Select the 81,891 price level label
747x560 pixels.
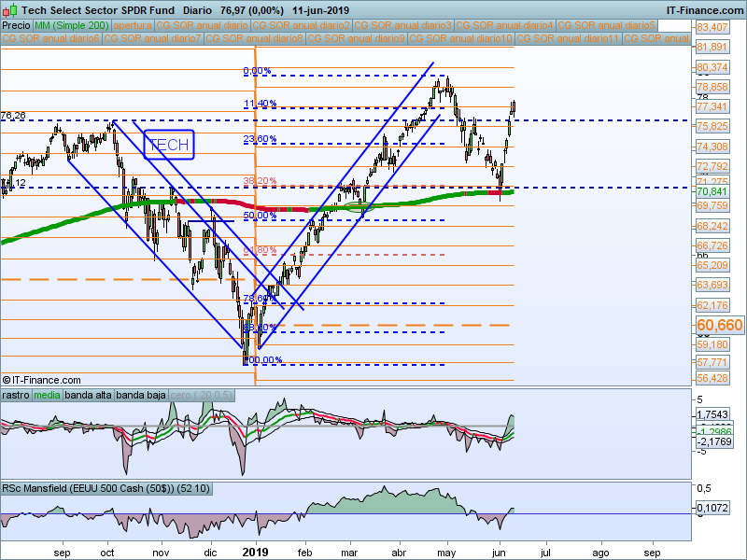click(712, 47)
